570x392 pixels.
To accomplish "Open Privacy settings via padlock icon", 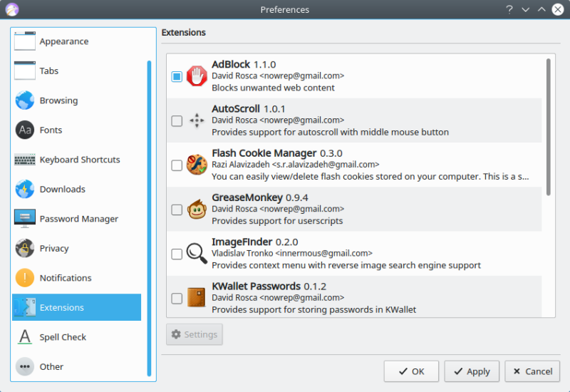I will click(25, 249).
